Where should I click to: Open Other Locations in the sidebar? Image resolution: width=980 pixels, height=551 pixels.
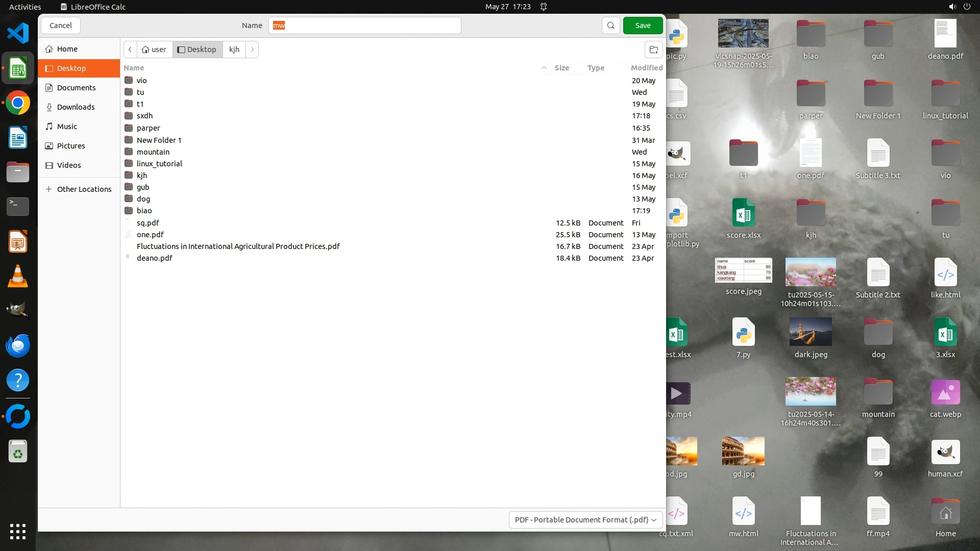pyautogui.click(x=84, y=189)
